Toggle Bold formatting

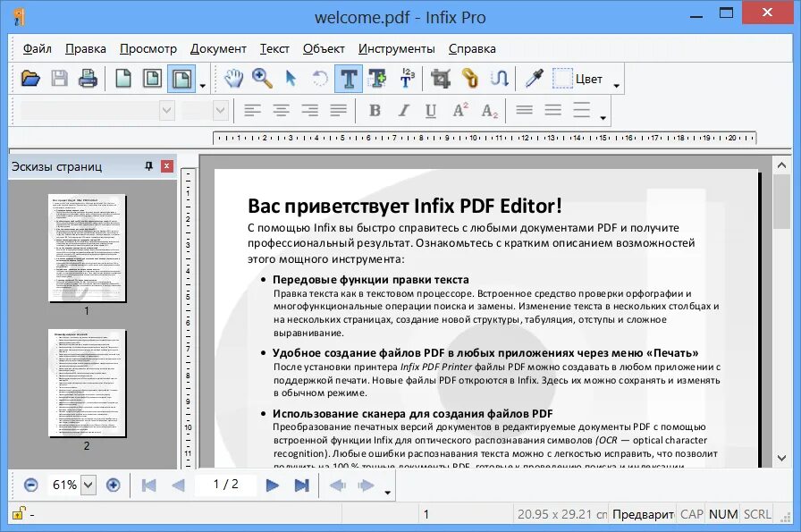click(x=375, y=110)
